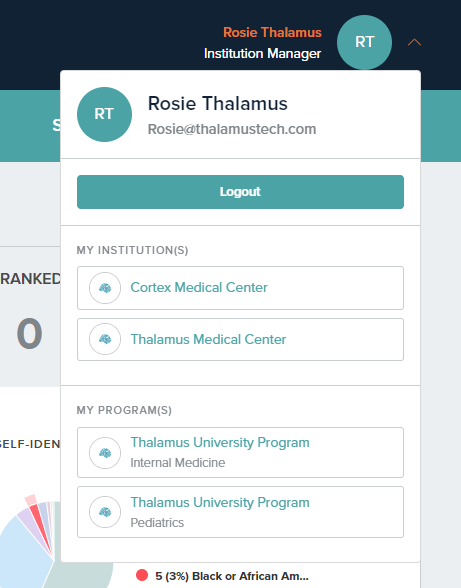Click the RT avatar in header

[364, 42]
